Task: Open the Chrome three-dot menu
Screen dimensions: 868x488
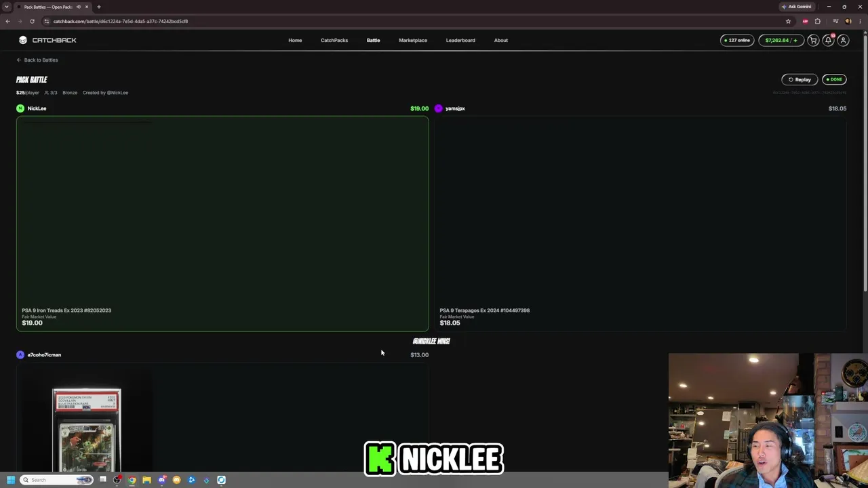Action: [860, 21]
